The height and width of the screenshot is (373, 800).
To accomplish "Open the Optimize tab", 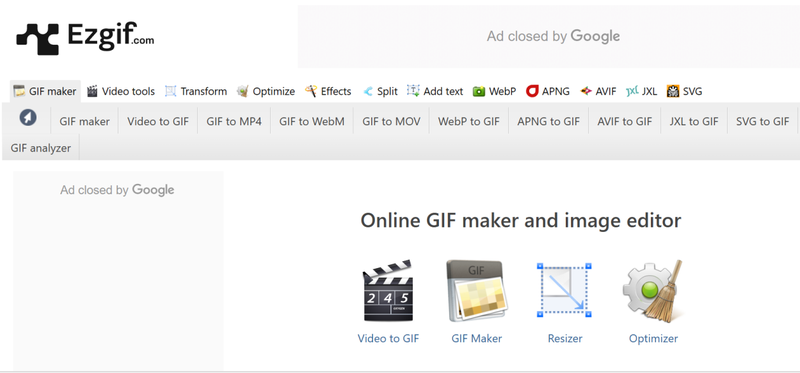I will point(266,91).
